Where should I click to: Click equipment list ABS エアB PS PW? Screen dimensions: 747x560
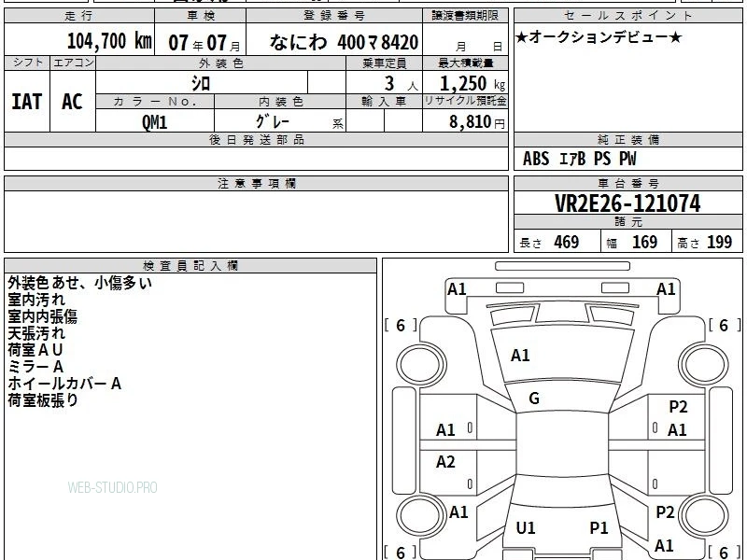579,159
